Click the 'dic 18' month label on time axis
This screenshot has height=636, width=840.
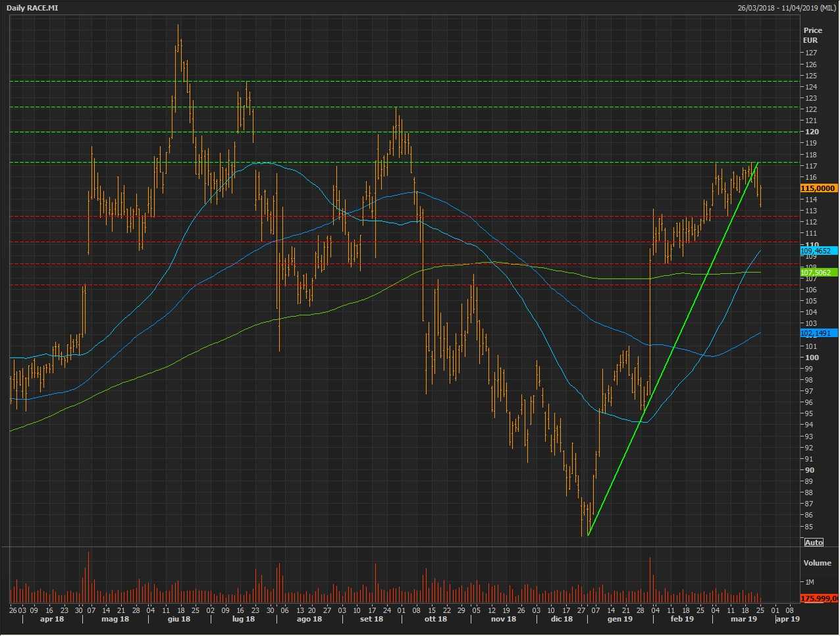coord(562,619)
